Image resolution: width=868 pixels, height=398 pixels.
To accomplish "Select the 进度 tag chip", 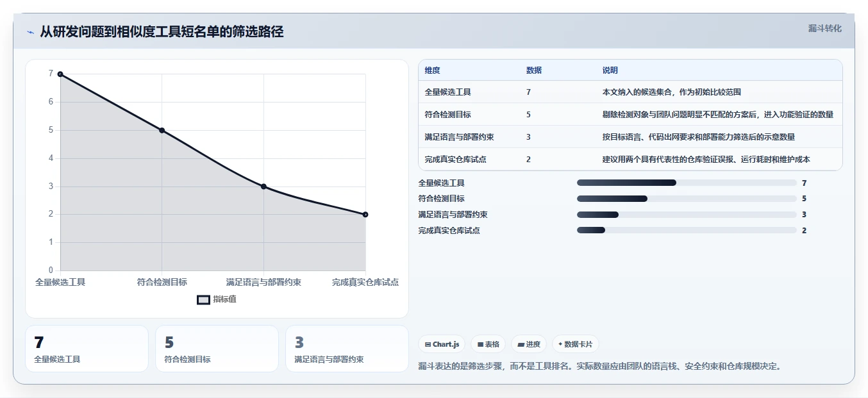I will [529, 344].
